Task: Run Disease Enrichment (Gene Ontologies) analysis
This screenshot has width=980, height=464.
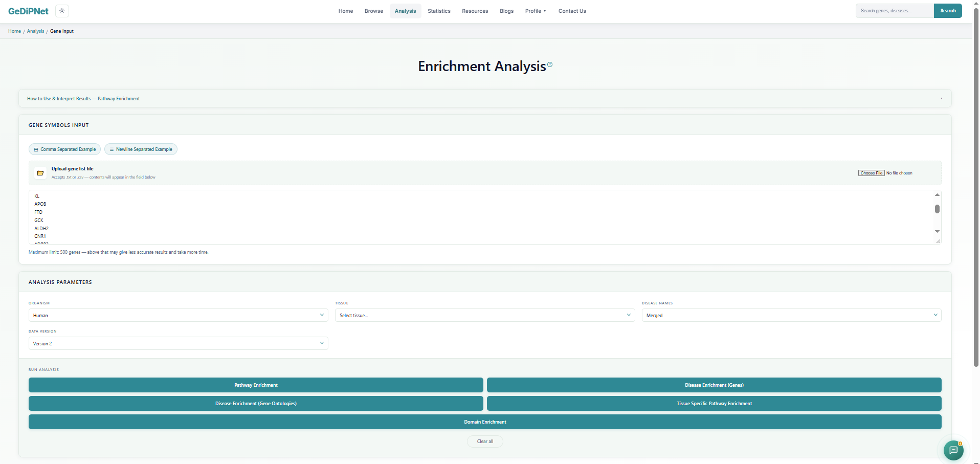Action: click(x=256, y=403)
